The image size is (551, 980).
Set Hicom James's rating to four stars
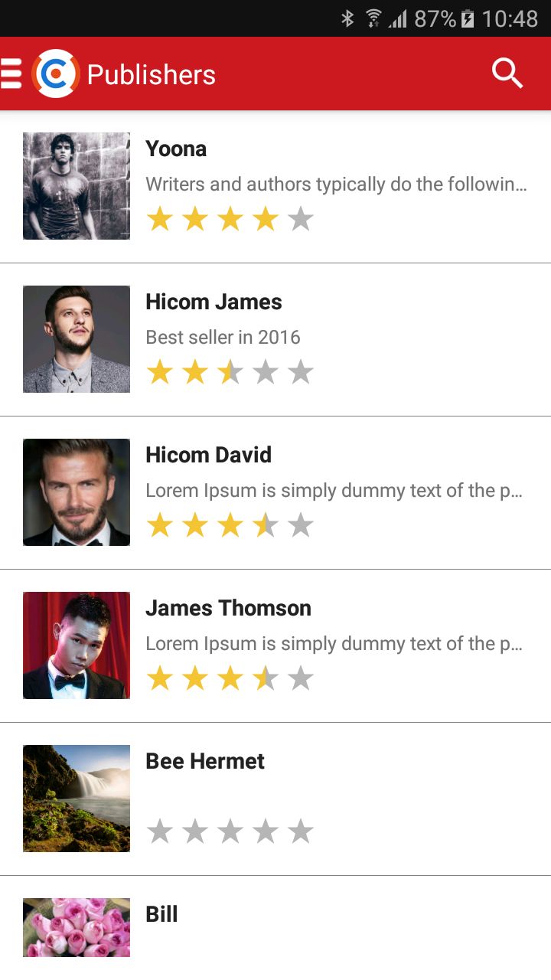tap(266, 372)
